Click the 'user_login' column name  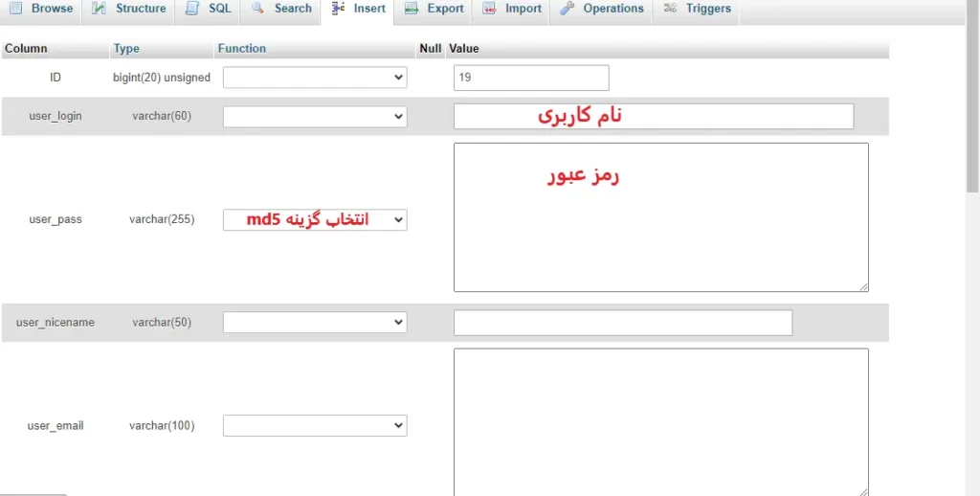tap(55, 116)
